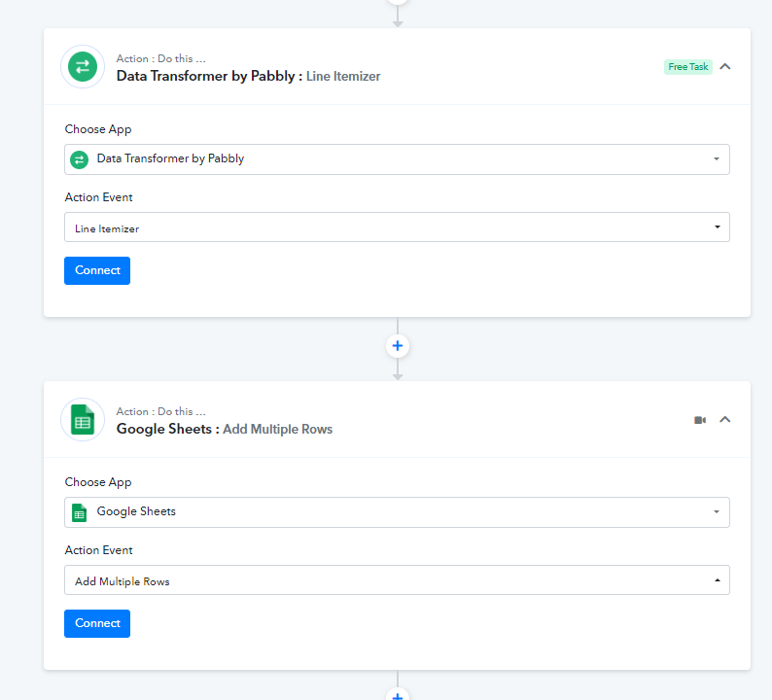Open Choose App dropdown showing Google Sheets
This screenshot has height=700, width=772.
pos(397,512)
